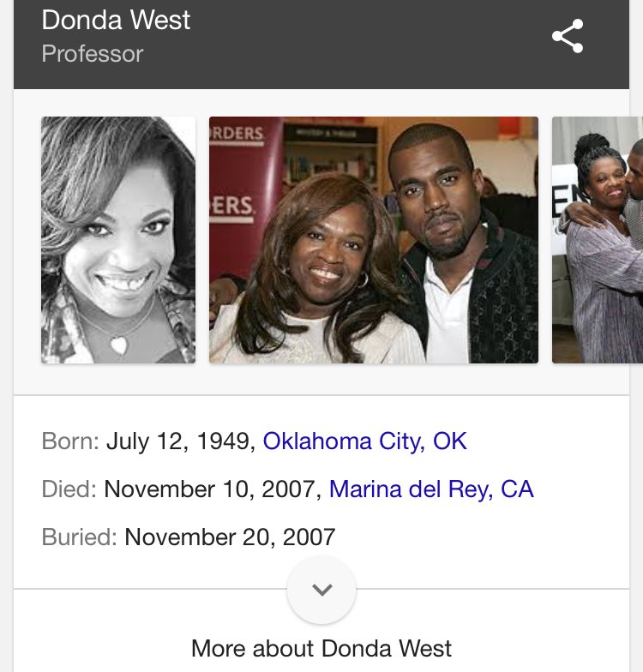Click the gray gap between the first two photos
Screen dimensions: 643x672
[x=202, y=240]
